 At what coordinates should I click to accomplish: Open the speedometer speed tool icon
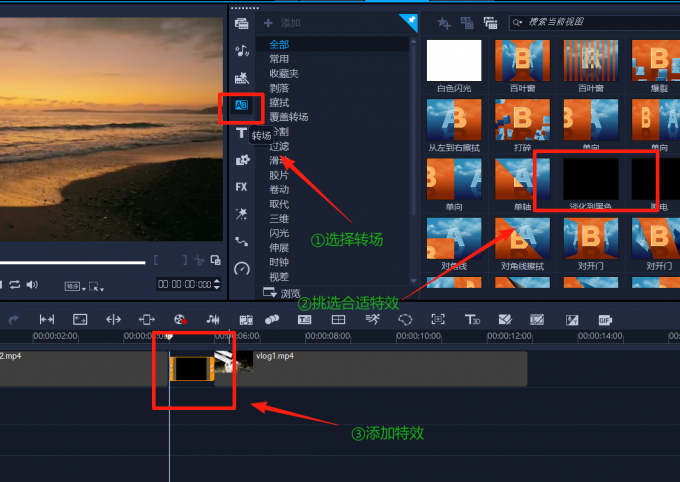(x=241, y=268)
